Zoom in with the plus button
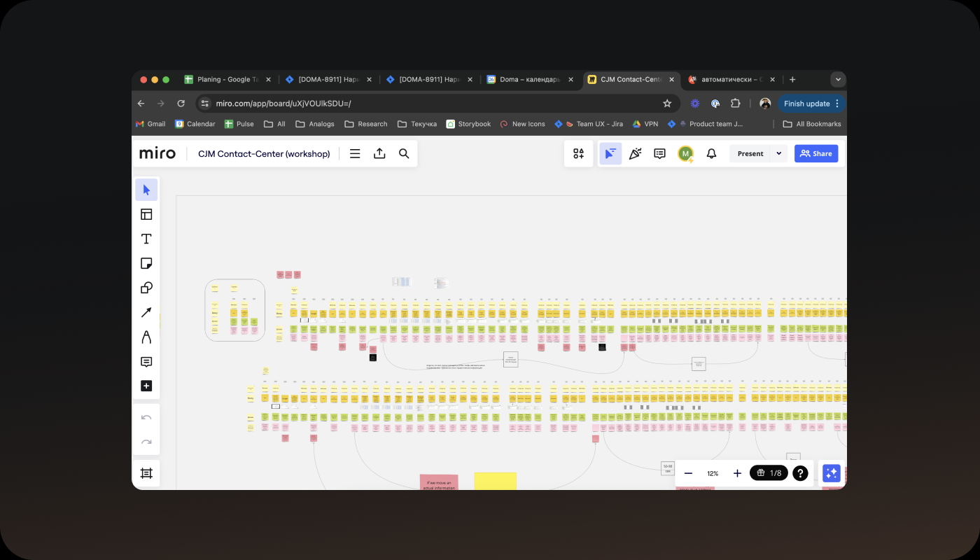The image size is (980, 560). point(737,474)
